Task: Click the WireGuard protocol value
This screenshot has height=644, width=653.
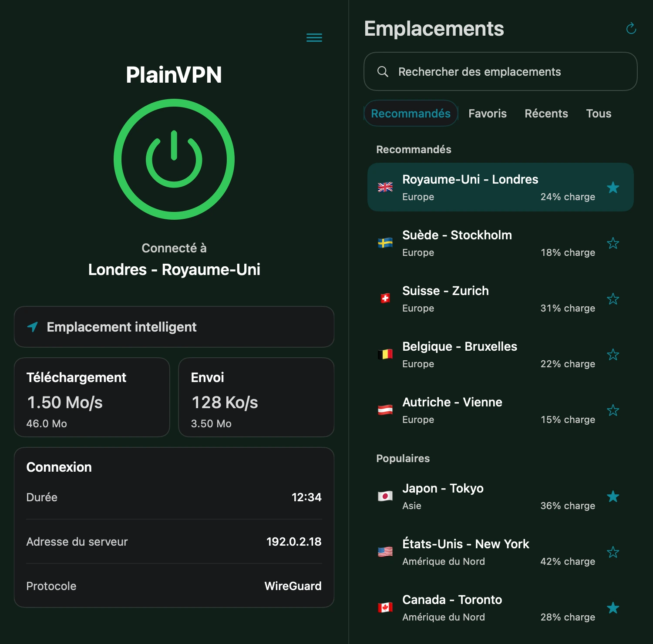Action: 293,586
